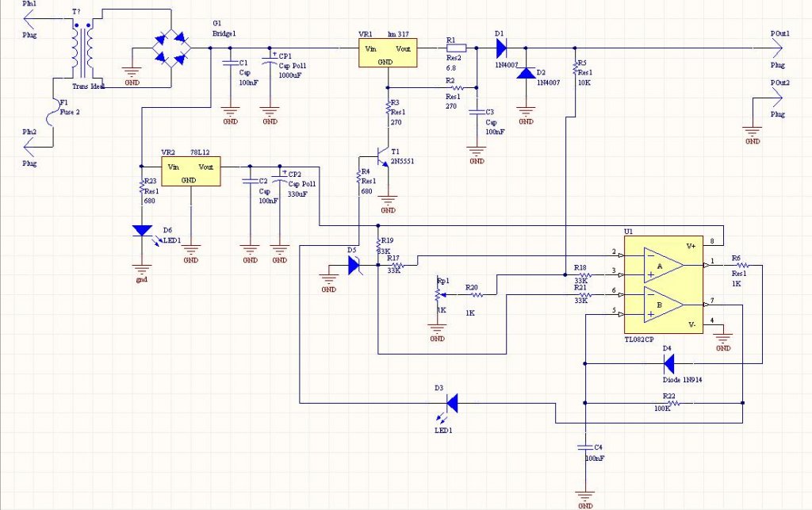812x510 pixels.
Task: Click diode D1 1N4007 symbol
Action: (x=501, y=48)
